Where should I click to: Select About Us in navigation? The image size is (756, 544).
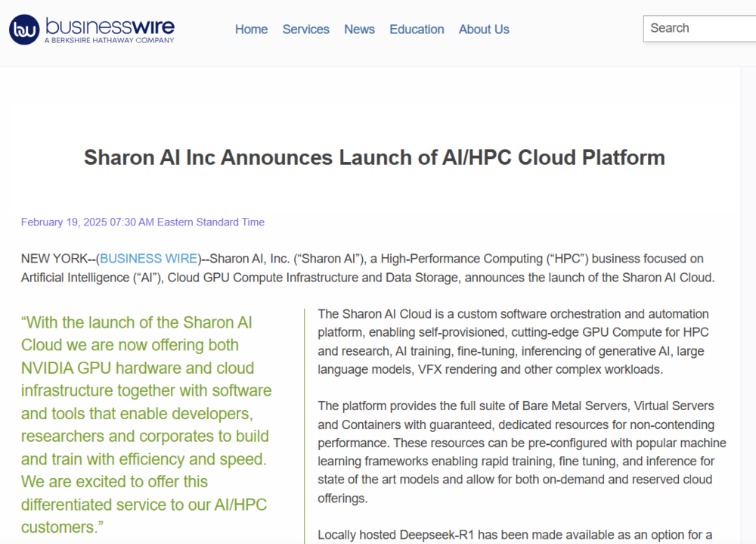click(484, 30)
